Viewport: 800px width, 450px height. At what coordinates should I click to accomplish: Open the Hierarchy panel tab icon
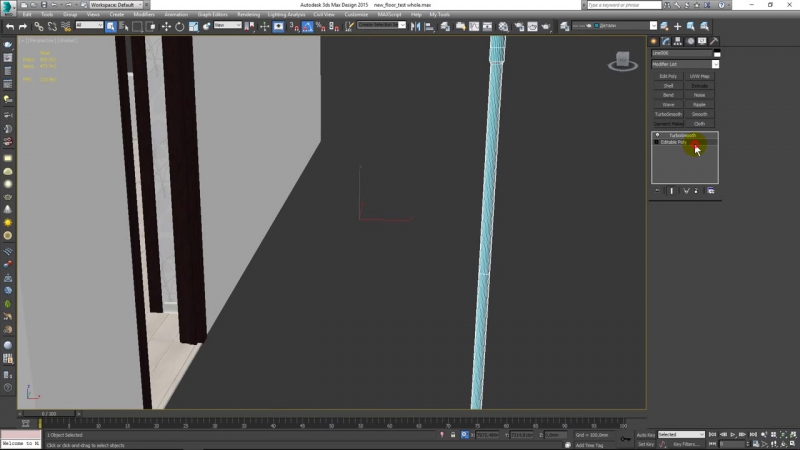pos(678,41)
